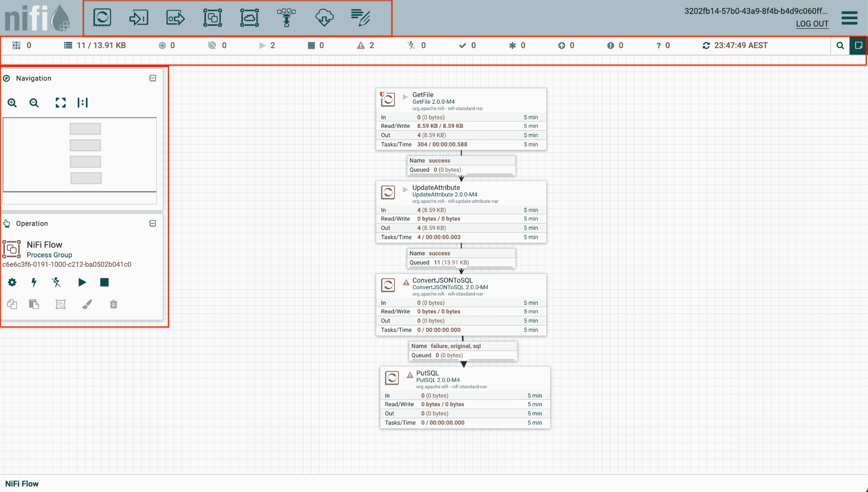Click the locally modified asterisk indicator

click(512, 45)
